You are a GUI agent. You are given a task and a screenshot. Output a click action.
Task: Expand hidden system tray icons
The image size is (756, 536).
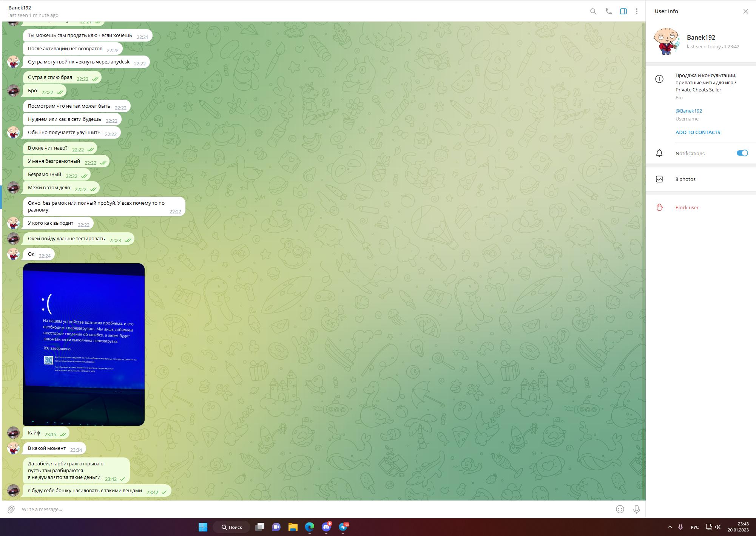(x=670, y=527)
